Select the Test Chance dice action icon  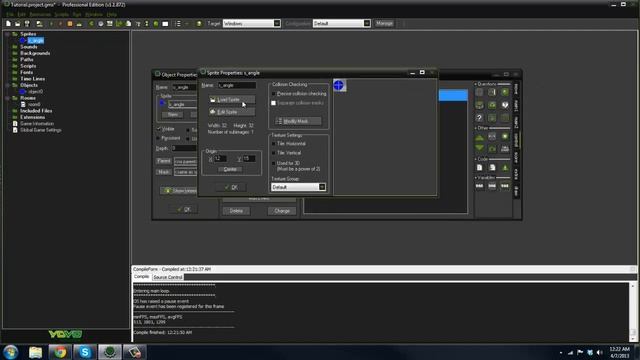click(x=492, y=105)
